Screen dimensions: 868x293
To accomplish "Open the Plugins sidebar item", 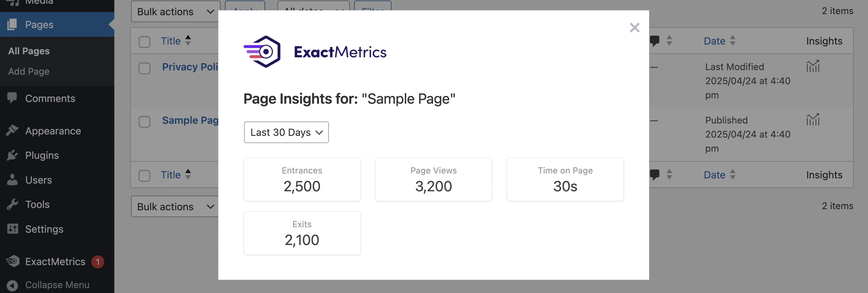I will [x=42, y=155].
